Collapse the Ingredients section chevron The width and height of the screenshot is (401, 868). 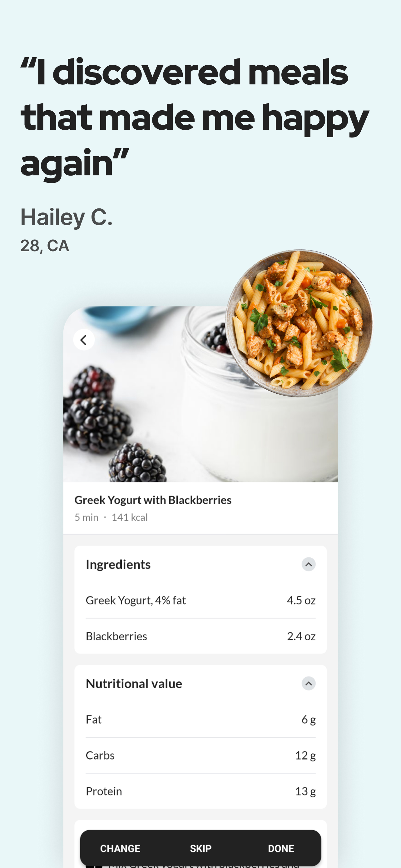[x=309, y=564]
